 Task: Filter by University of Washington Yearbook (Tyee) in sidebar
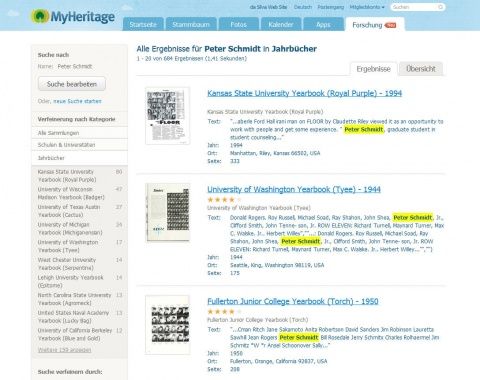click(68, 246)
